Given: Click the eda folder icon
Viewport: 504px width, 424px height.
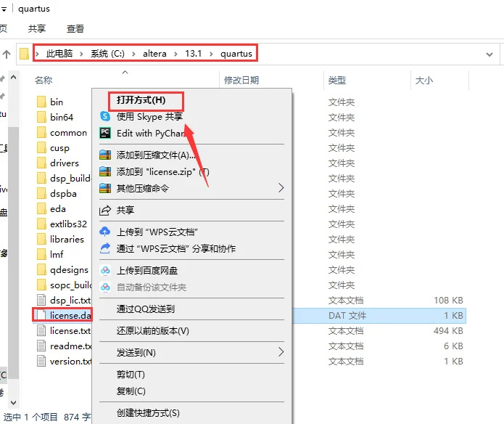Looking at the screenshot, I should click(x=41, y=209).
